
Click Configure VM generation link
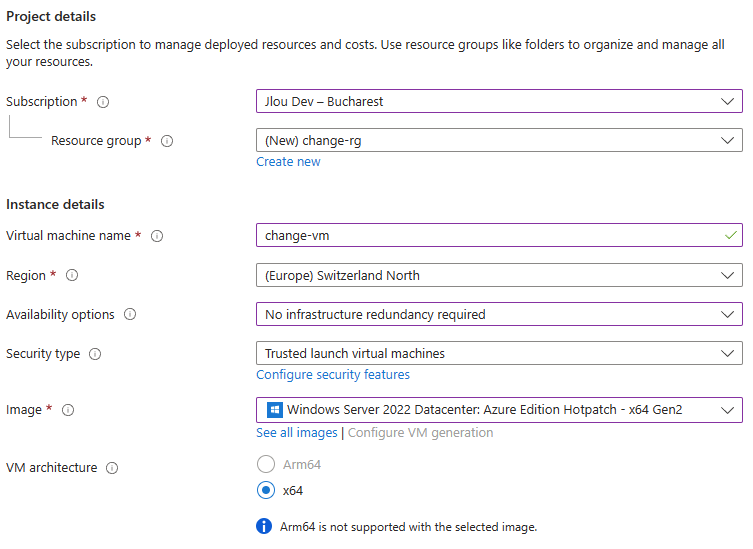420,433
